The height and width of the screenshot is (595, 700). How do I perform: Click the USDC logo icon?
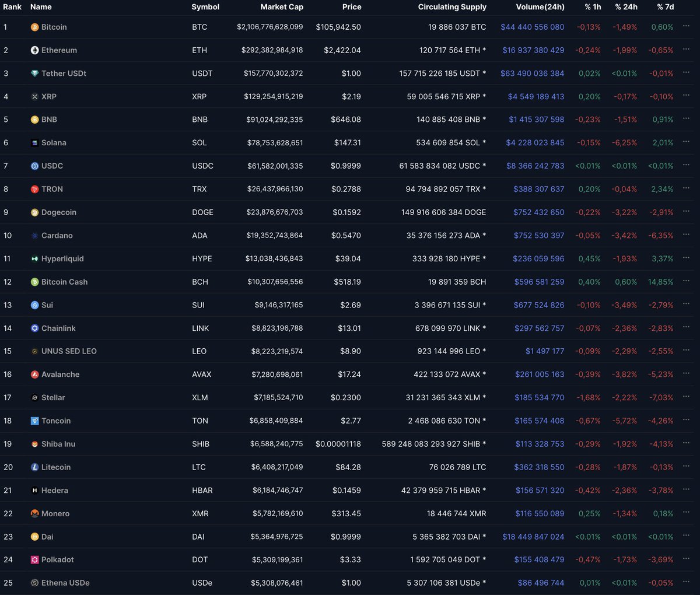(x=34, y=166)
